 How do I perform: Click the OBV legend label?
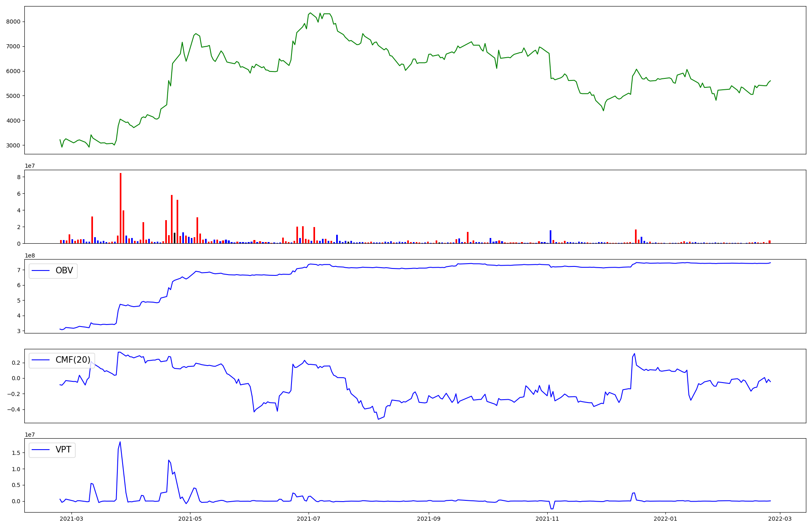click(x=64, y=271)
